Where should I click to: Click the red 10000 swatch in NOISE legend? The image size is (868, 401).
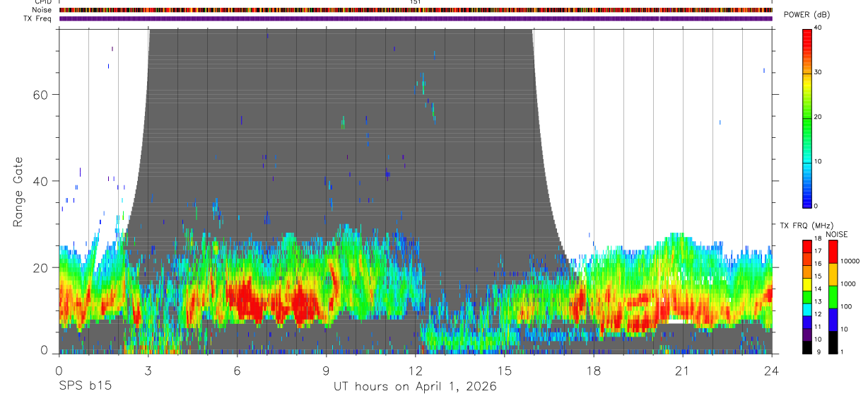833,252
